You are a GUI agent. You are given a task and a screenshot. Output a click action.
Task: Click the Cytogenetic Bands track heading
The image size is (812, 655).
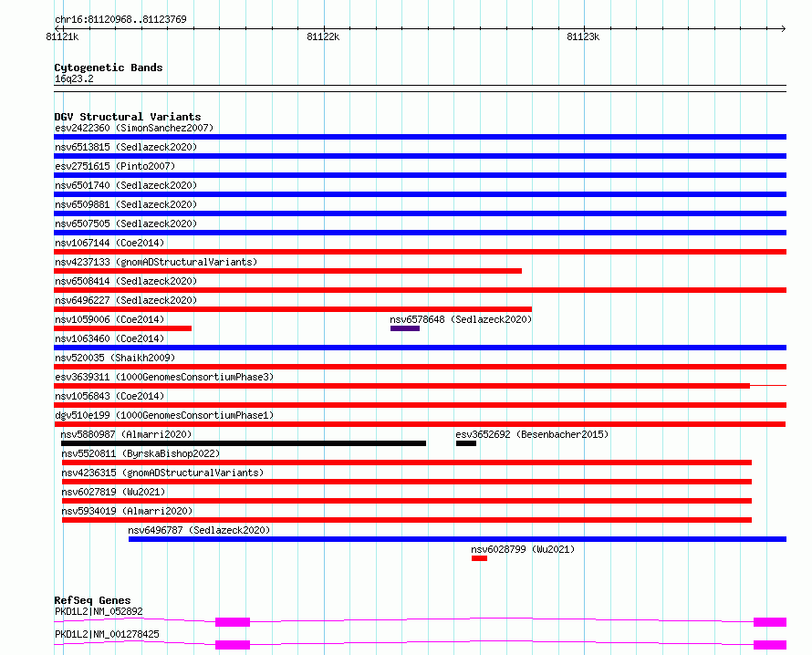tap(109, 68)
